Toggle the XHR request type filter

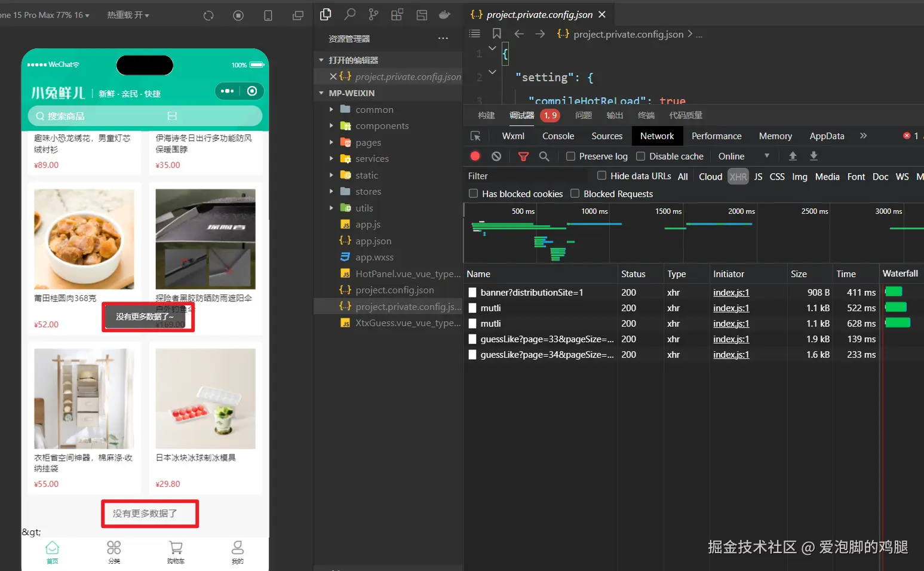[738, 177]
